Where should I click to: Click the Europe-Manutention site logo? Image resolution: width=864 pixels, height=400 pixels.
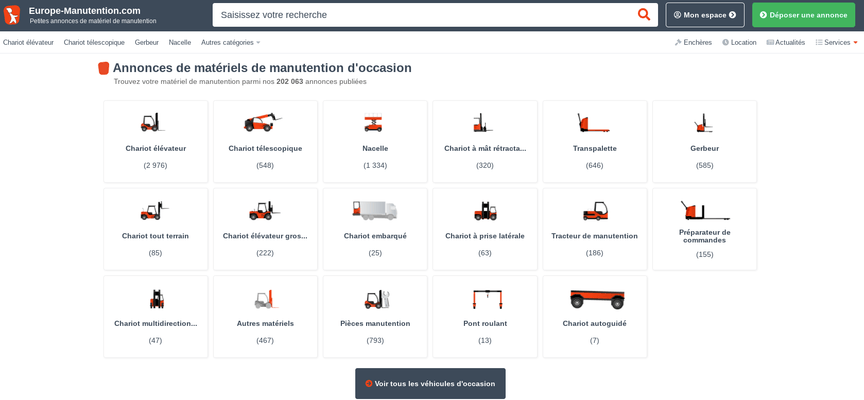point(12,15)
